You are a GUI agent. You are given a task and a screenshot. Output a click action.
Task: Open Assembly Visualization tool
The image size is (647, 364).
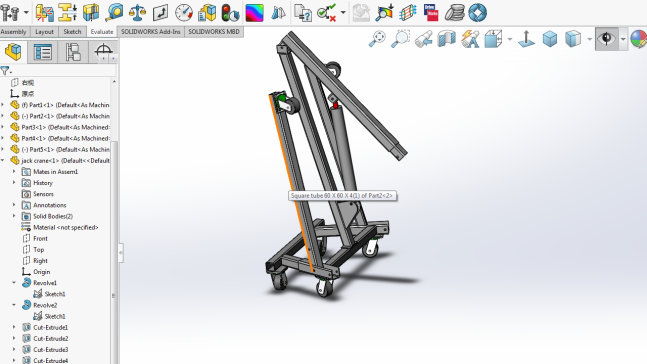tap(207, 12)
